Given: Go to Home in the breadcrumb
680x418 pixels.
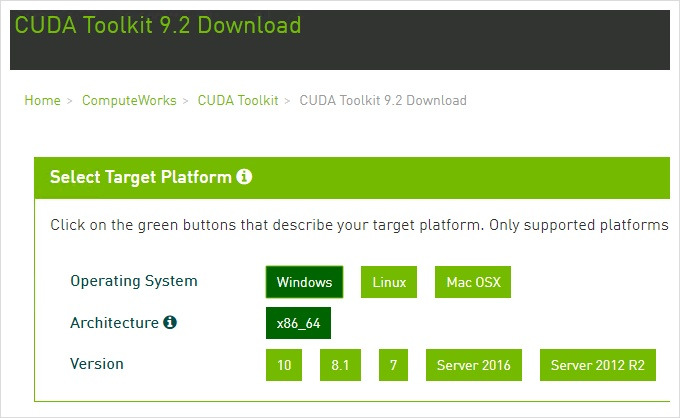Looking at the screenshot, I should (x=42, y=100).
